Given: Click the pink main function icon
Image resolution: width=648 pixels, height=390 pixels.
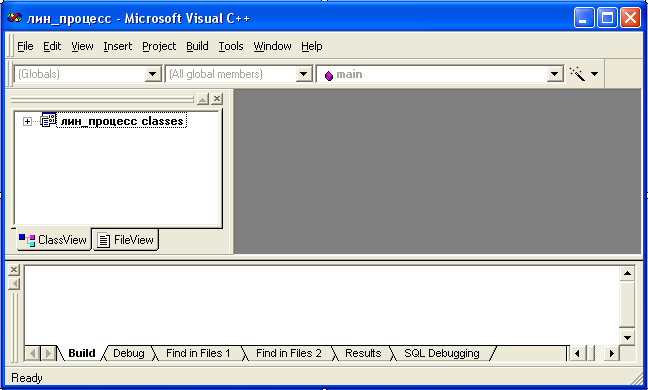Looking at the screenshot, I should pos(329,76).
